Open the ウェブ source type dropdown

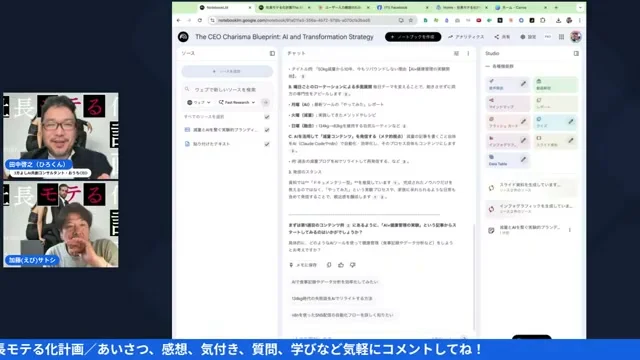point(199,102)
